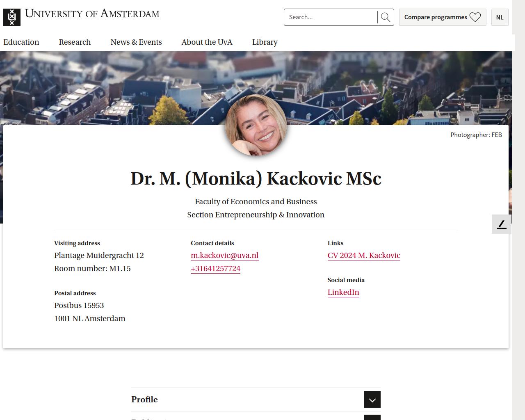Open the News & Events menu
The height and width of the screenshot is (420, 525).
click(x=136, y=42)
